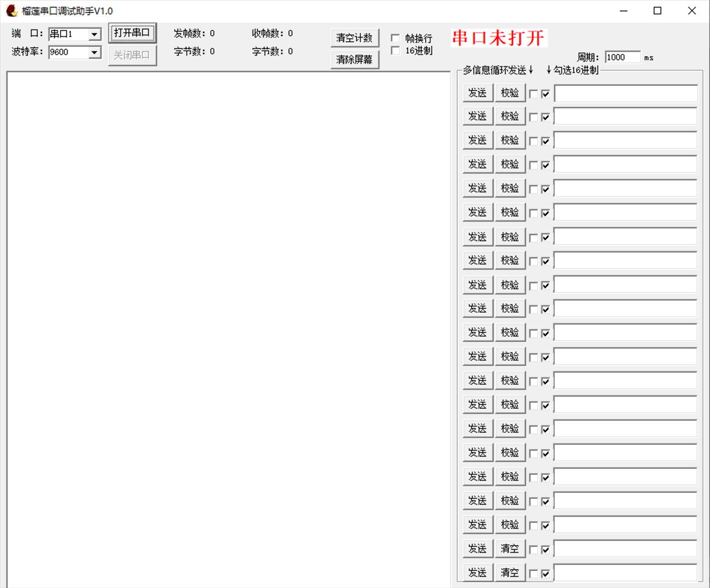Tick the loop-send checkbox in first row

click(x=533, y=94)
